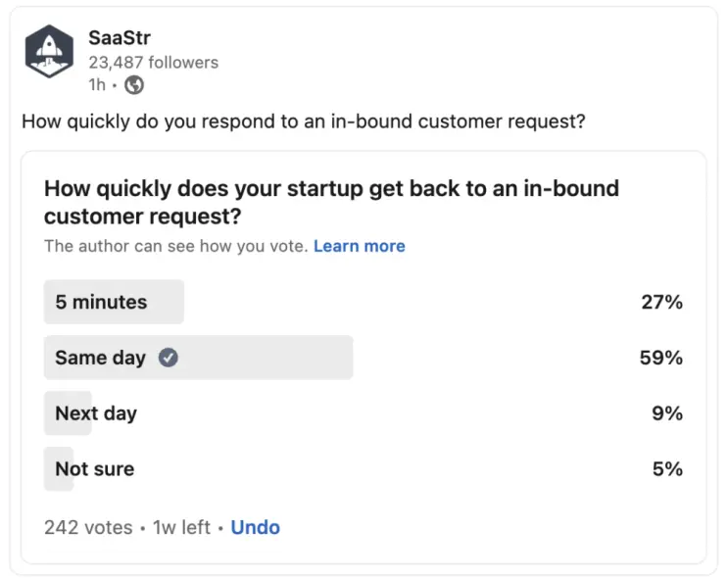Choose the Next day poll option

coord(364,413)
